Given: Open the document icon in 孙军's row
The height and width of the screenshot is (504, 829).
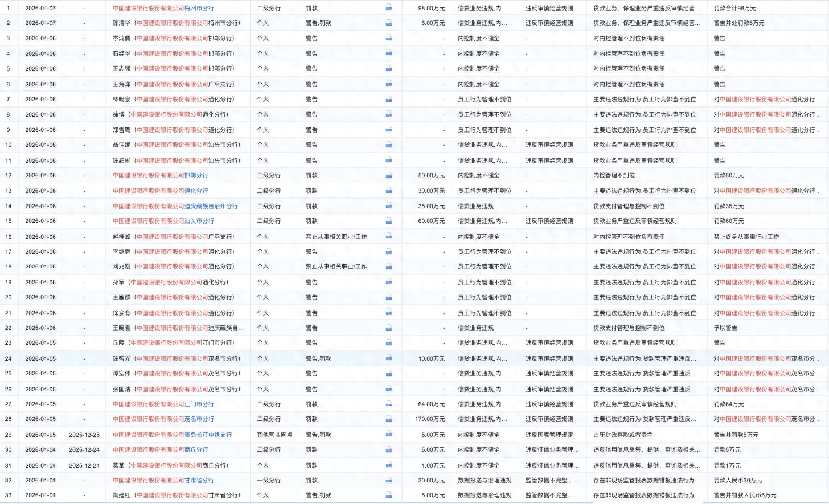Looking at the screenshot, I should pos(389,282).
